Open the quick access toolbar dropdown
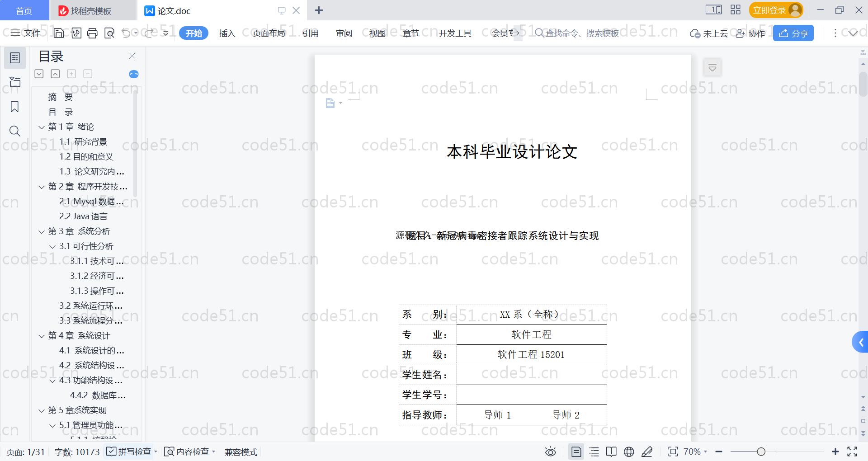Screen dimensions: 868x461 point(165,33)
